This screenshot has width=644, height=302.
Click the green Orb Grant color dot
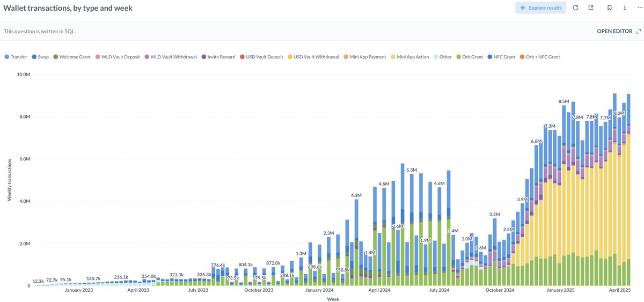click(459, 57)
